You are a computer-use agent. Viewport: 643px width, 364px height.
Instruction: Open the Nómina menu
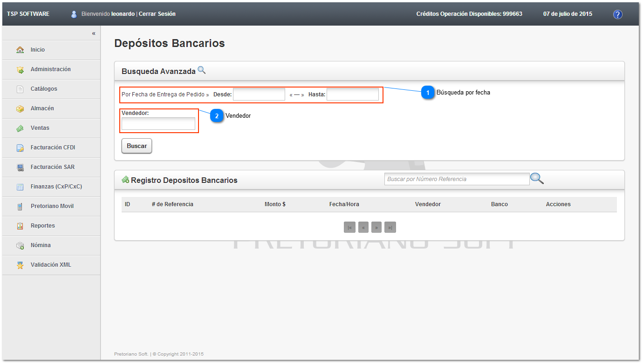click(51, 245)
